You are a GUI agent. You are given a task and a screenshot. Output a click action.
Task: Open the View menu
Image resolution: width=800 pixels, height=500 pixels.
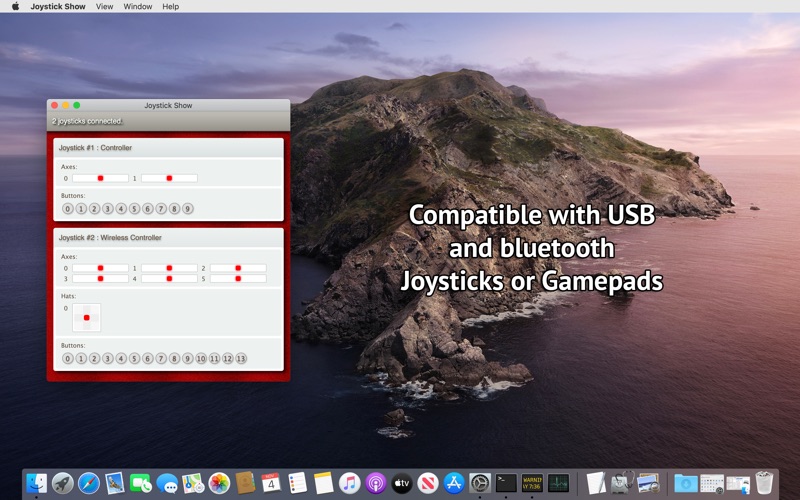pyautogui.click(x=105, y=7)
